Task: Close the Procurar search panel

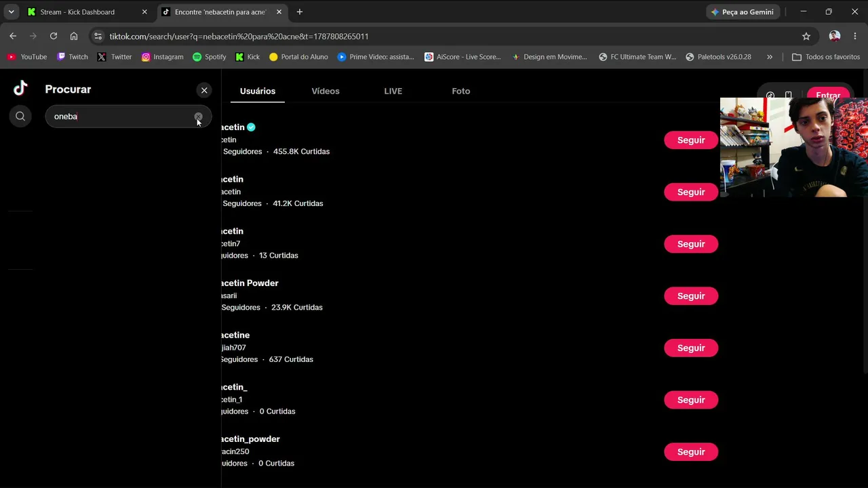Action: click(x=204, y=90)
